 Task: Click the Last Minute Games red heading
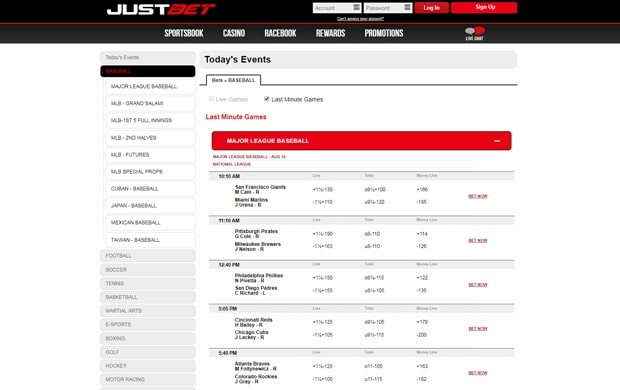(236, 117)
